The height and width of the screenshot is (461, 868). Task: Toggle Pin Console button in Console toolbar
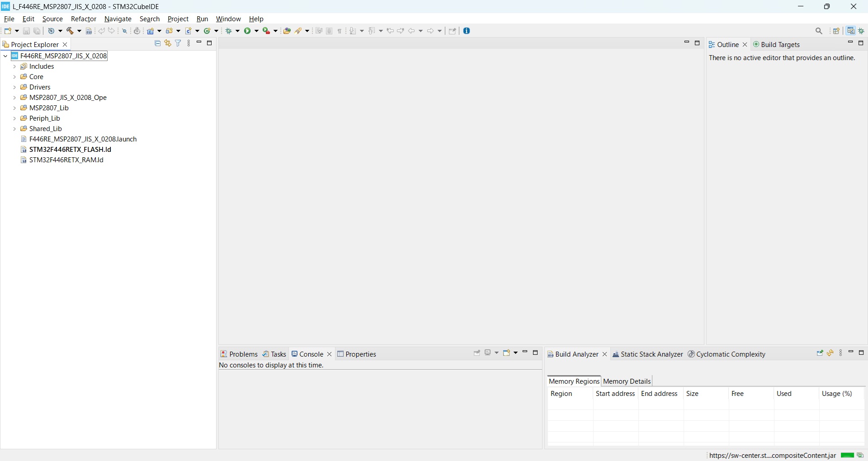point(477,353)
